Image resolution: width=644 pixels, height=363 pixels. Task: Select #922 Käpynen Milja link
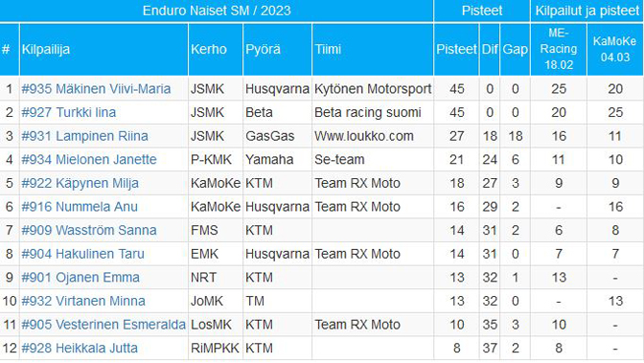[x=80, y=183]
